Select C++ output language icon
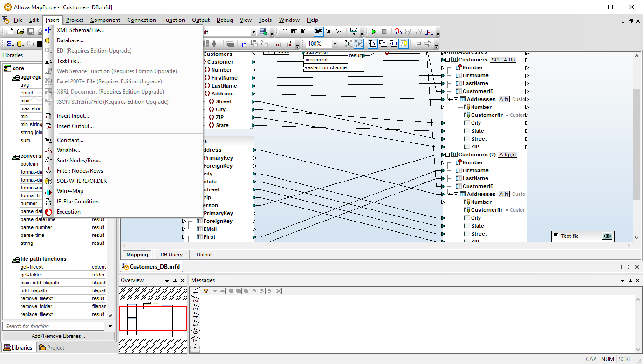 [339, 32]
